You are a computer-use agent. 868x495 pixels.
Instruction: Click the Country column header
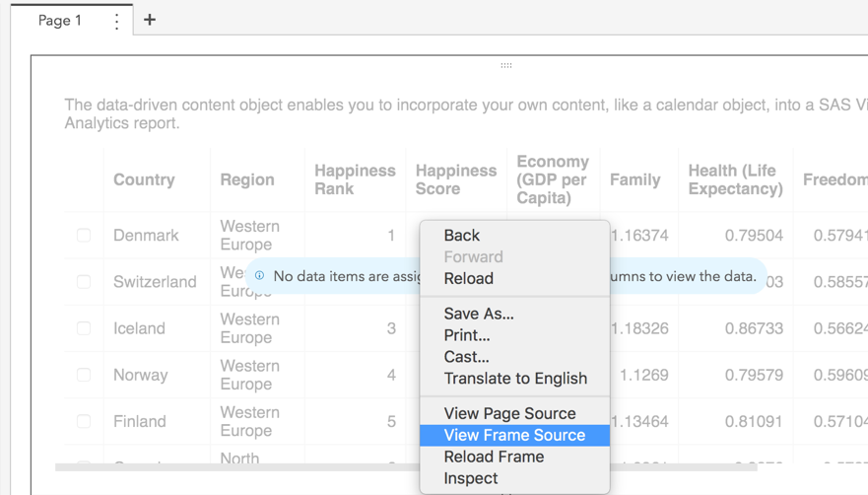[x=144, y=179]
